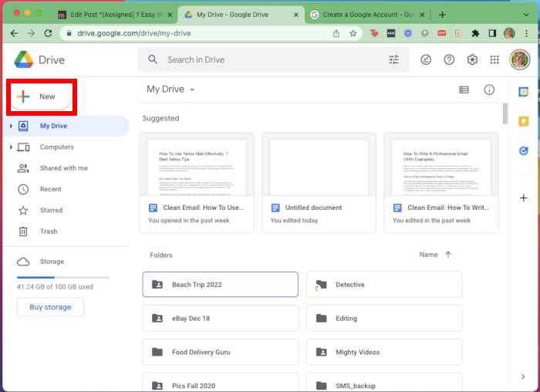540x392 pixels.
Task: Open Untitled document suggested card
Action: pyautogui.click(x=319, y=183)
